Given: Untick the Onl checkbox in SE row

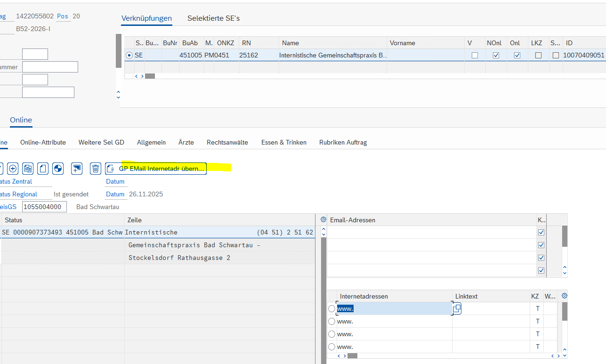Looking at the screenshot, I should click(517, 55).
